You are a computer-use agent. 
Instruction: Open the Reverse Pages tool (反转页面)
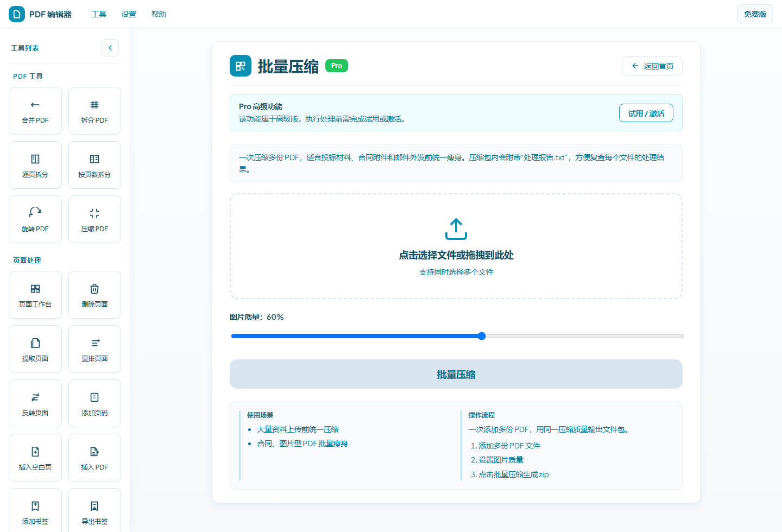(35, 403)
